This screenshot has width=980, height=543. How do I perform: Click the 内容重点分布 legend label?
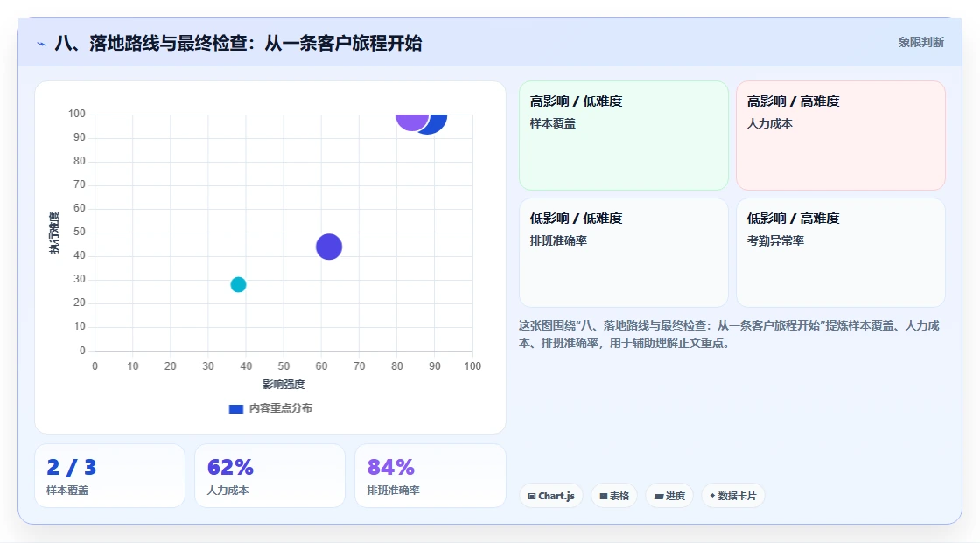tap(280, 408)
